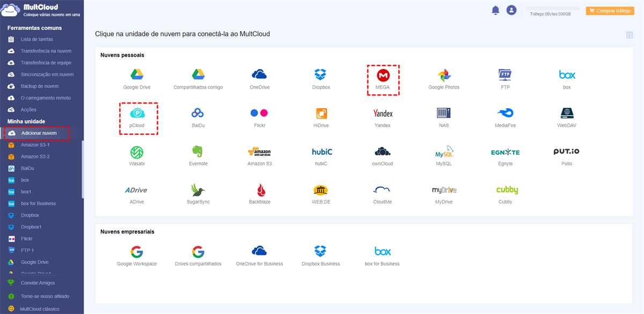Viewport: 644px width, 314px height.
Task: Click the traffic usage progress bar
Action: click(x=552, y=9)
